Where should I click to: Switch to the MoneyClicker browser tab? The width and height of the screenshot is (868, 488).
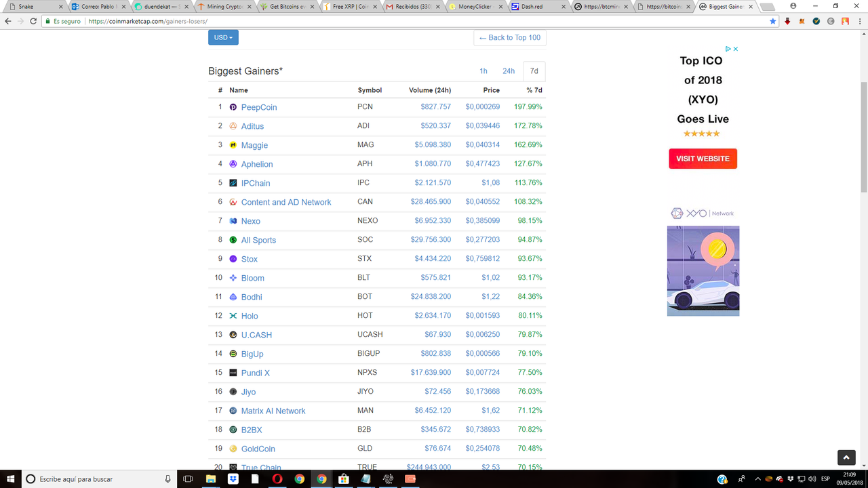click(x=475, y=6)
